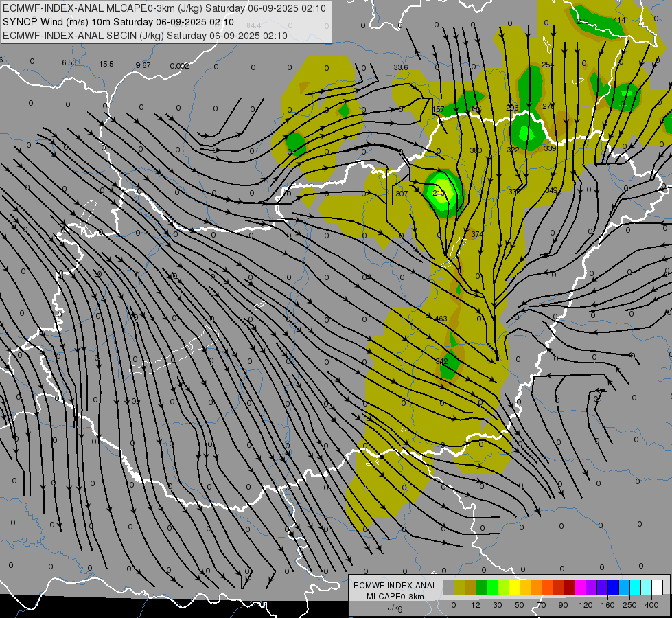Click the map value 414
Viewport: 672px width, 618px height.
(x=619, y=20)
